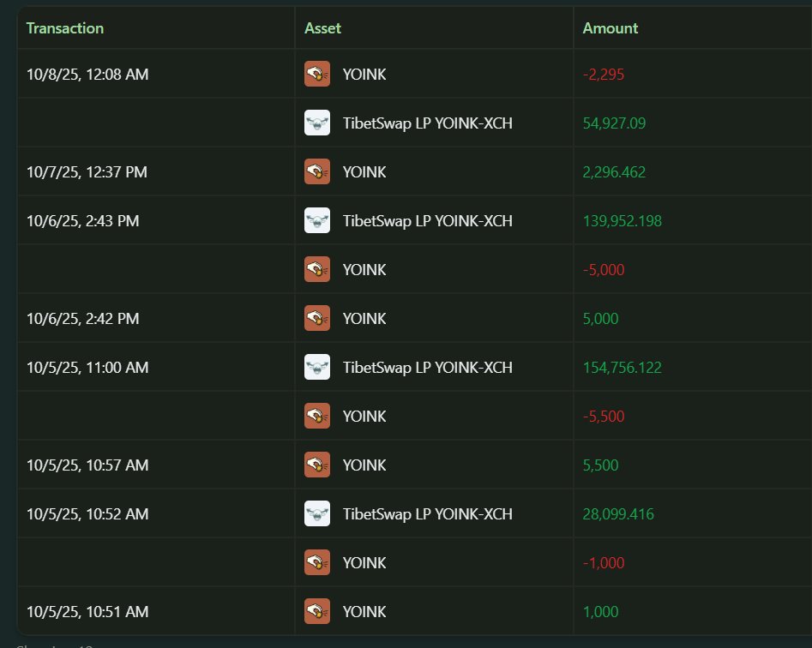The width and height of the screenshot is (812, 648).
Task: Click the YOINK icon beside -5,500
Action: (317, 416)
